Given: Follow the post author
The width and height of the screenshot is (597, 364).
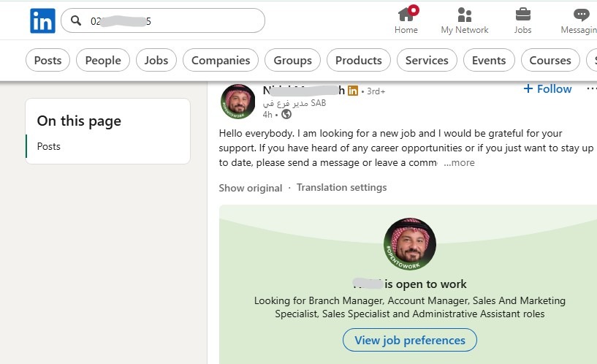Looking at the screenshot, I should point(548,89).
